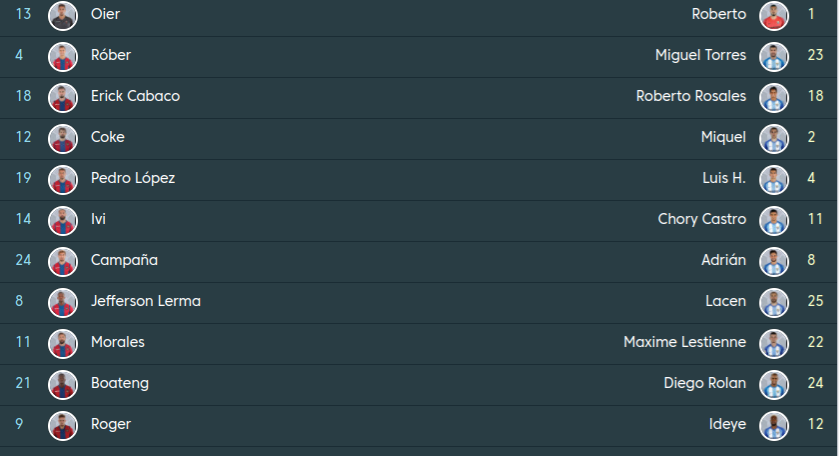Click Roberto's goalkeeper avatar icon
The height and width of the screenshot is (456, 839).
click(774, 15)
